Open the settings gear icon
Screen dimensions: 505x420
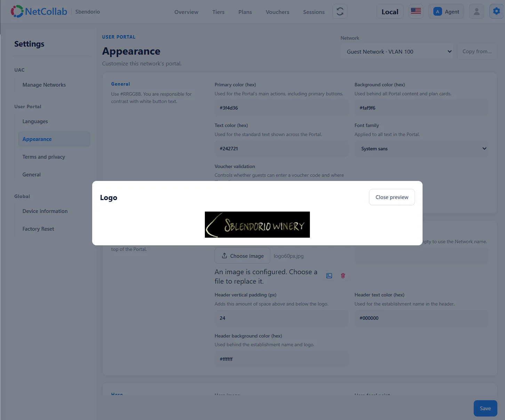tap(496, 11)
